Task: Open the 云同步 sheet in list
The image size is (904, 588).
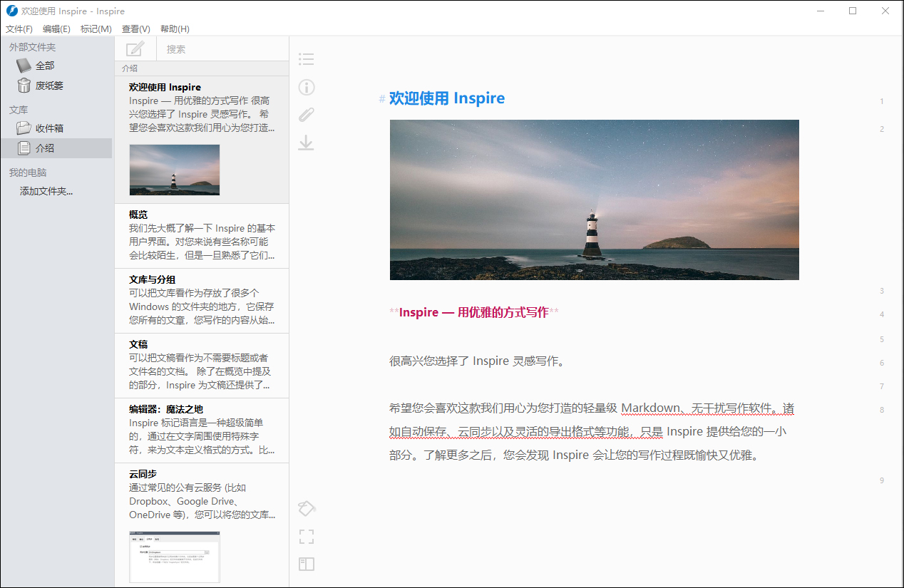Action: [x=202, y=525]
